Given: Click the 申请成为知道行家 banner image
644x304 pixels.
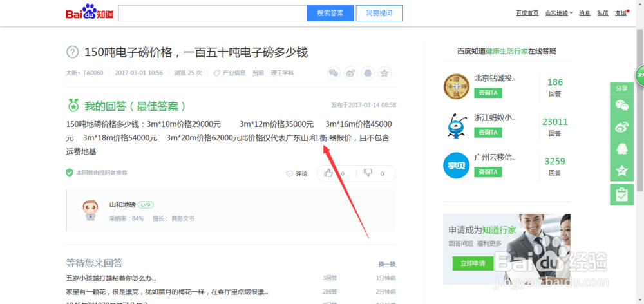Looking at the screenshot, I should click(506, 249).
